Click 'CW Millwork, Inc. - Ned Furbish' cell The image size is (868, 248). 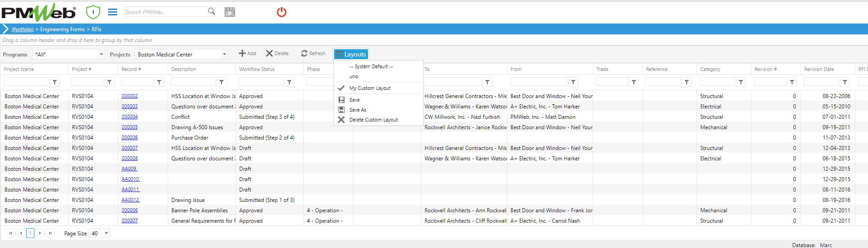point(462,117)
